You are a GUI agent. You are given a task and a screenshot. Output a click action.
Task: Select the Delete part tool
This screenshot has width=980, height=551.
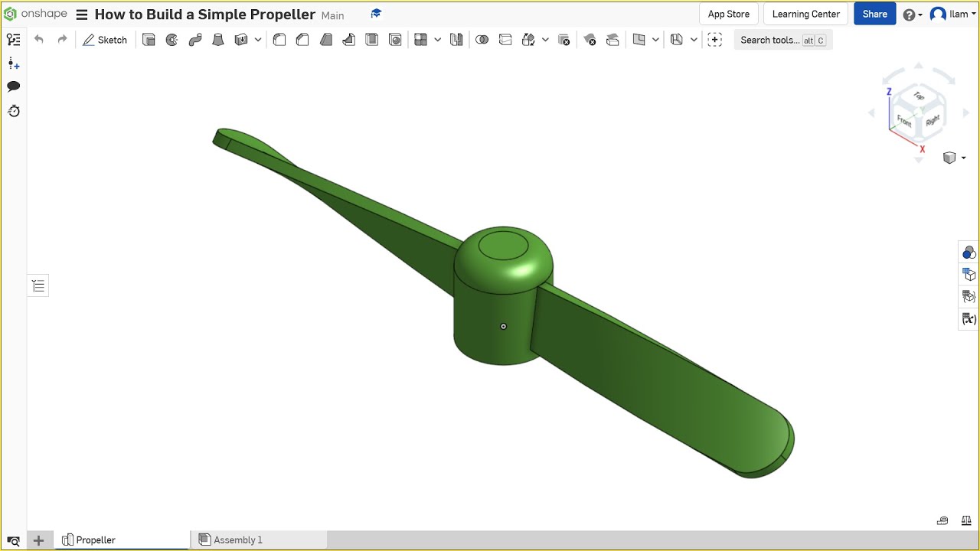(564, 40)
